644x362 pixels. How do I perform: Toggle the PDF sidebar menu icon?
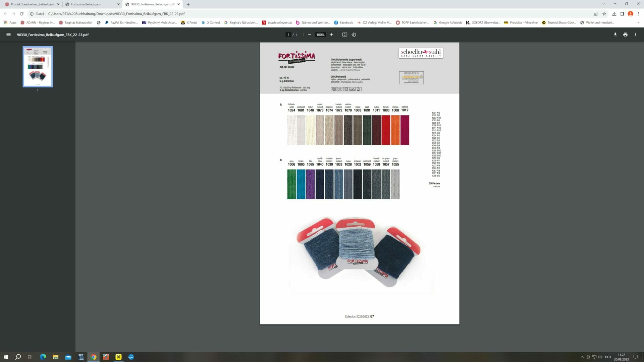[8, 35]
